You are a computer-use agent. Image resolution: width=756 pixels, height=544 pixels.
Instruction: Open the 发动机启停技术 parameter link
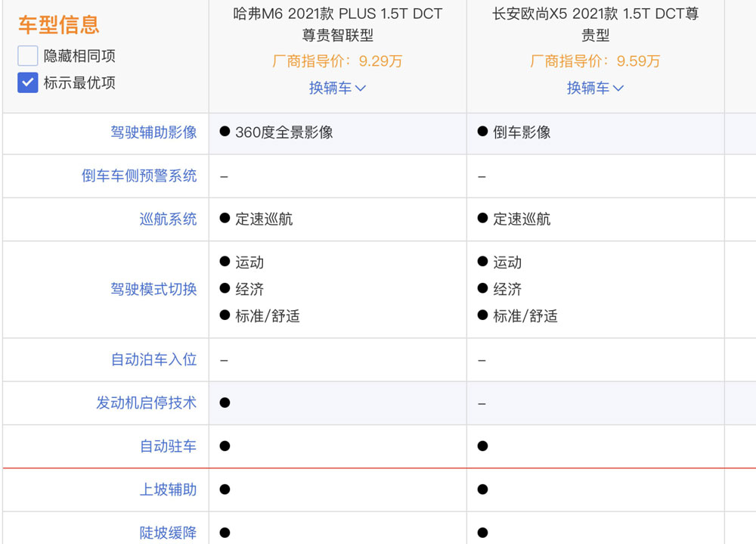(x=147, y=403)
